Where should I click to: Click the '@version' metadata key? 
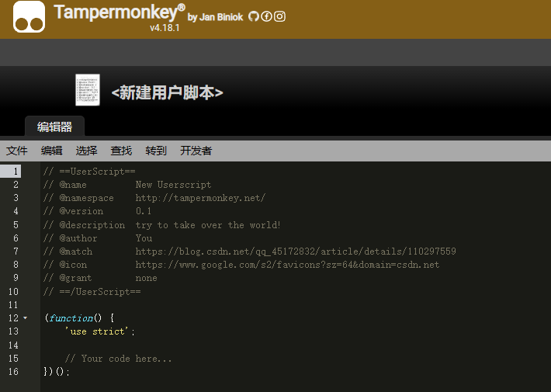[x=81, y=211]
